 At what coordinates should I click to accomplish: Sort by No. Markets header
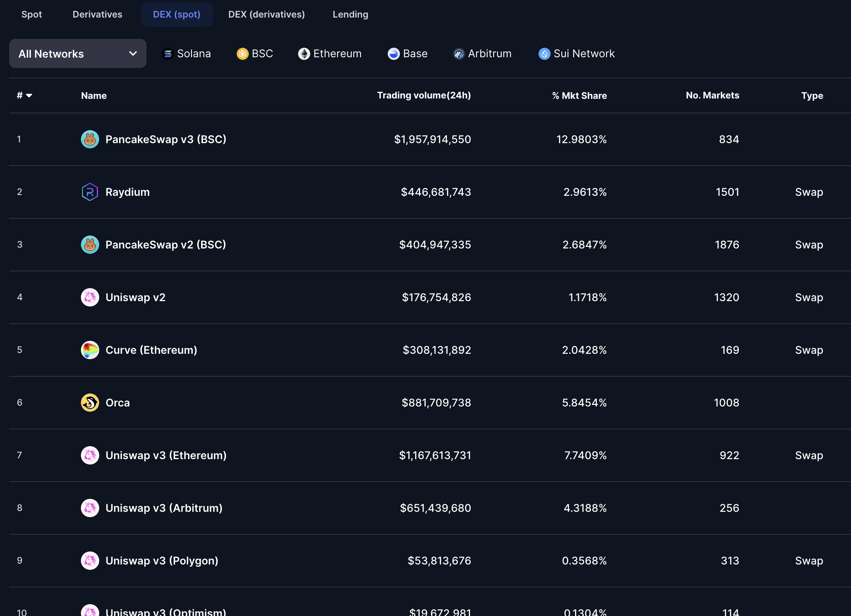[x=713, y=95]
